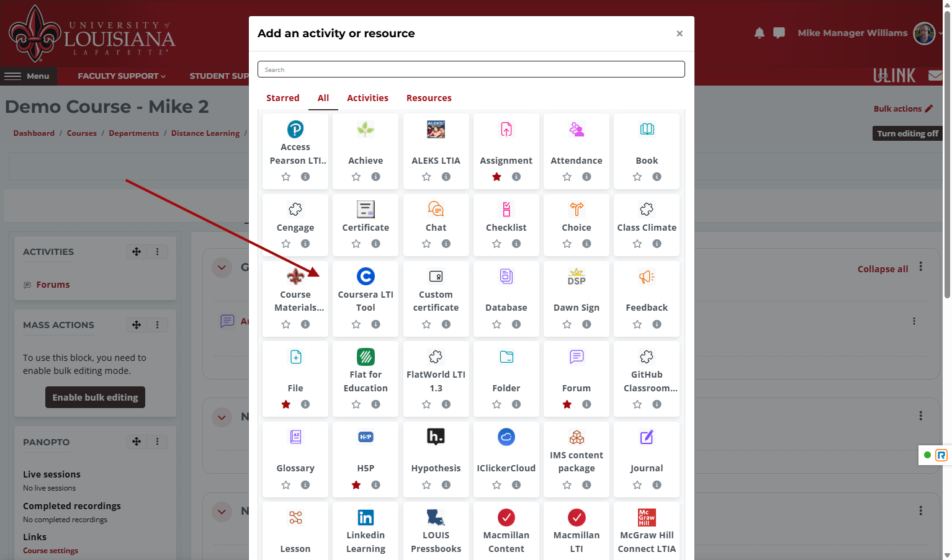952x560 pixels.
Task: Select the Coursera LTI Tool icon
Action: [366, 276]
